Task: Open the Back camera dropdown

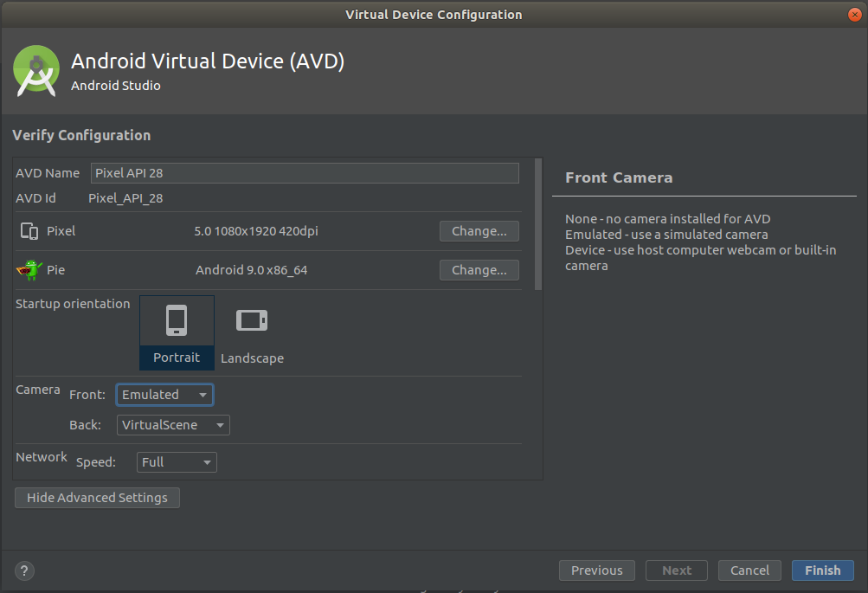Action: (172, 424)
